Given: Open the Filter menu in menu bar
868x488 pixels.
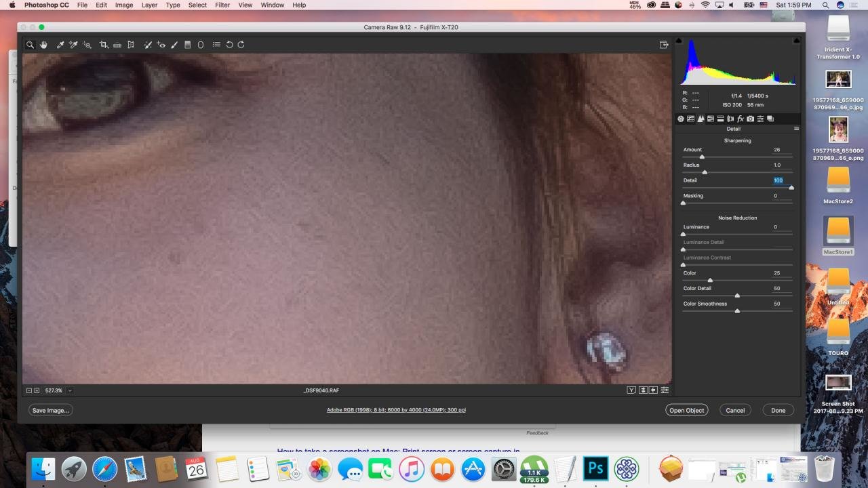Looking at the screenshot, I should coord(222,5).
